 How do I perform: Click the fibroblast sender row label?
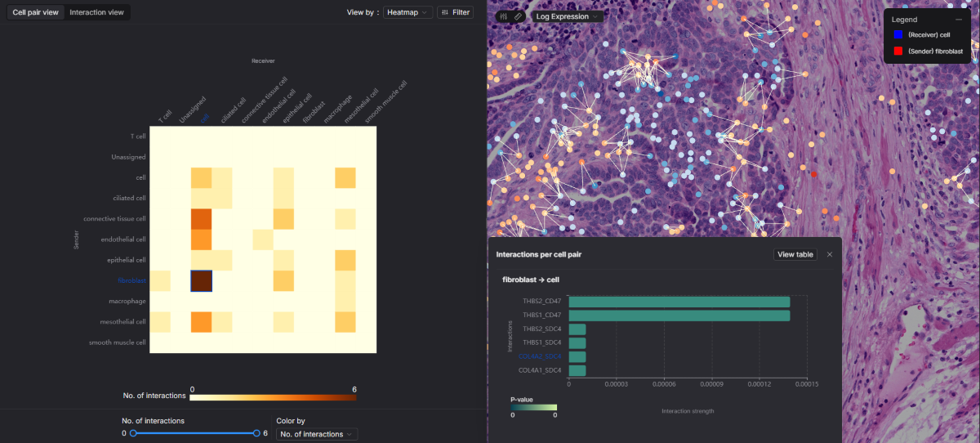(x=131, y=280)
